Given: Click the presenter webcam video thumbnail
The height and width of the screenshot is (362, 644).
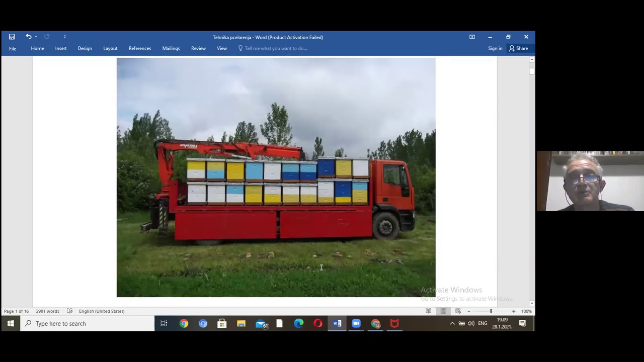Looking at the screenshot, I should (x=590, y=181).
